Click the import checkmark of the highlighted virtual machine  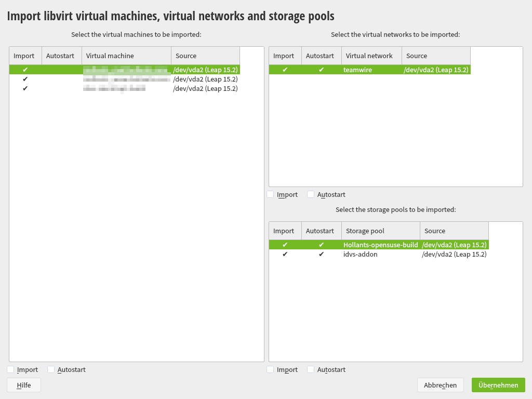tap(25, 70)
